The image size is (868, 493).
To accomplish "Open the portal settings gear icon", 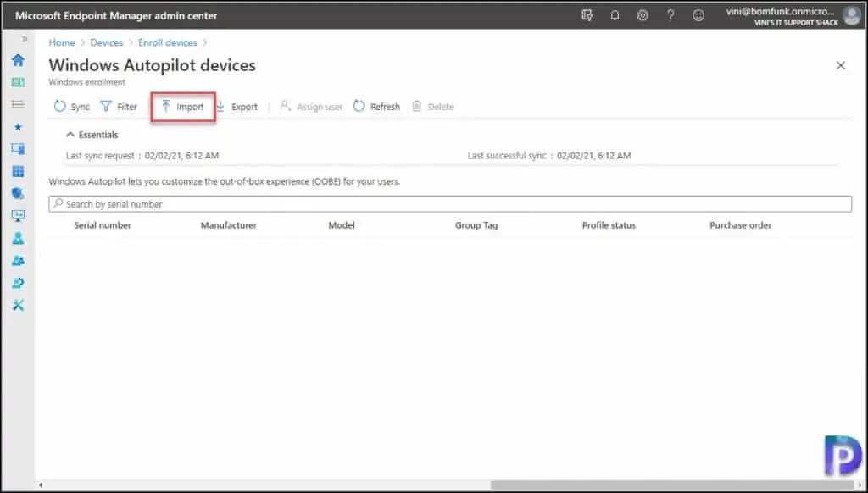I will click(643, 15).
